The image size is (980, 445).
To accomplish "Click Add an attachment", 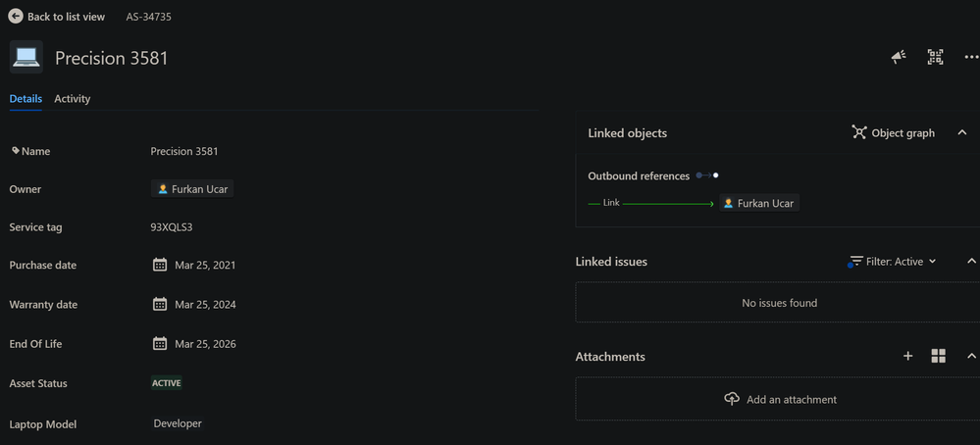I will pos(780,399).
